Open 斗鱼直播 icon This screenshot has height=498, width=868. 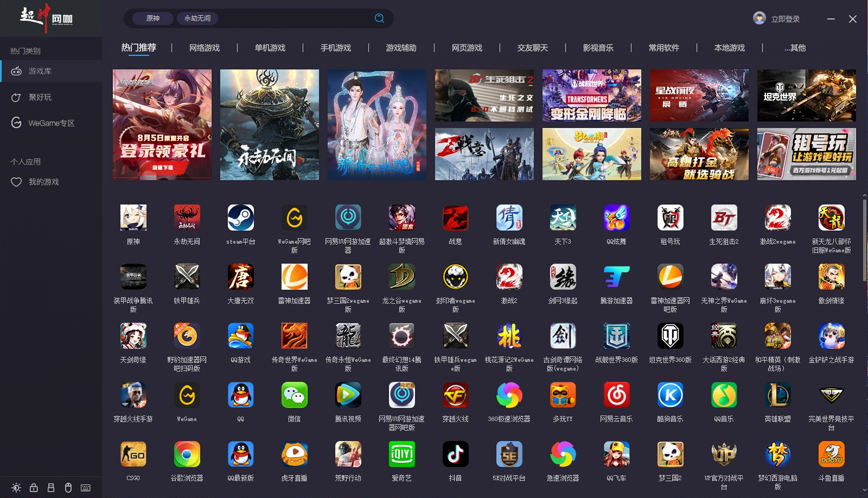click(x=832, y=454)
